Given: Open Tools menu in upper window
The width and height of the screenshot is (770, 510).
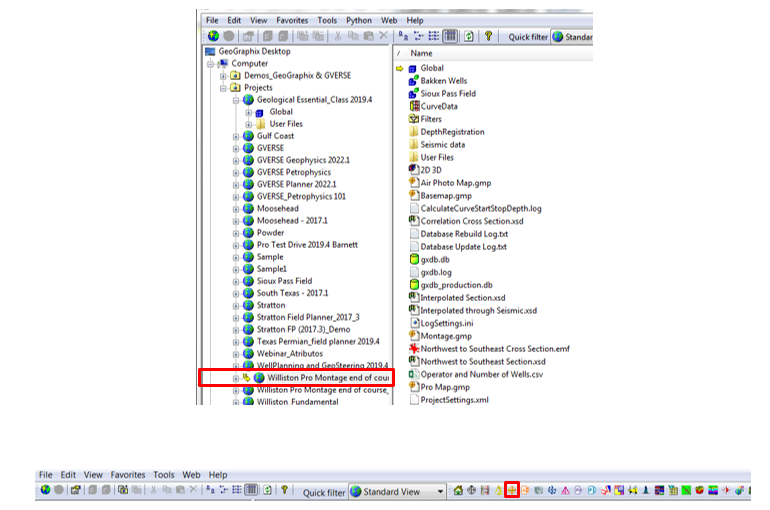Looking at the screenshot, I should point(327,20).
